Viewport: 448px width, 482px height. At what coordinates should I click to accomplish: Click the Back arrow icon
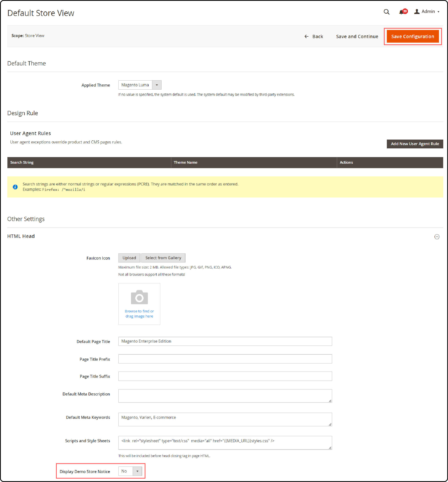(x=306, y=36)
